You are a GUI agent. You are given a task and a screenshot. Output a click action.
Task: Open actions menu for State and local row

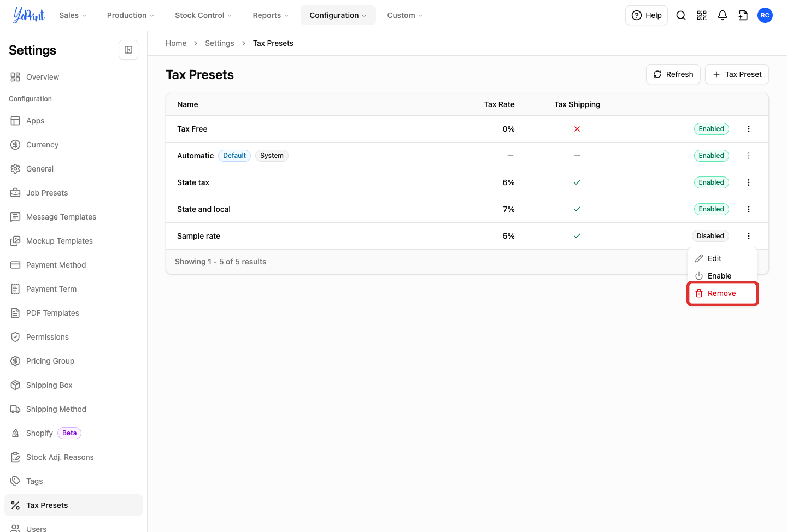(x=749, y=209)
